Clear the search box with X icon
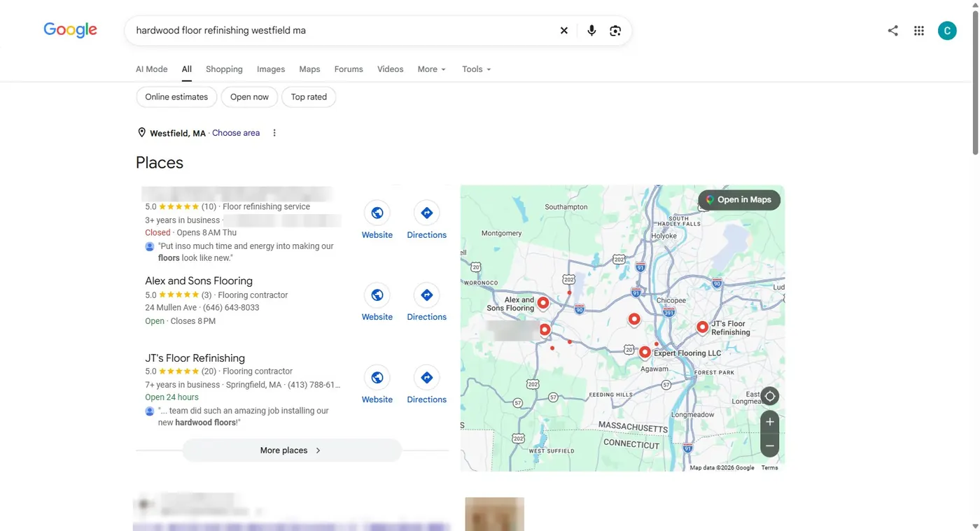This screenshot has height=531, width=980. click(563, 31)
